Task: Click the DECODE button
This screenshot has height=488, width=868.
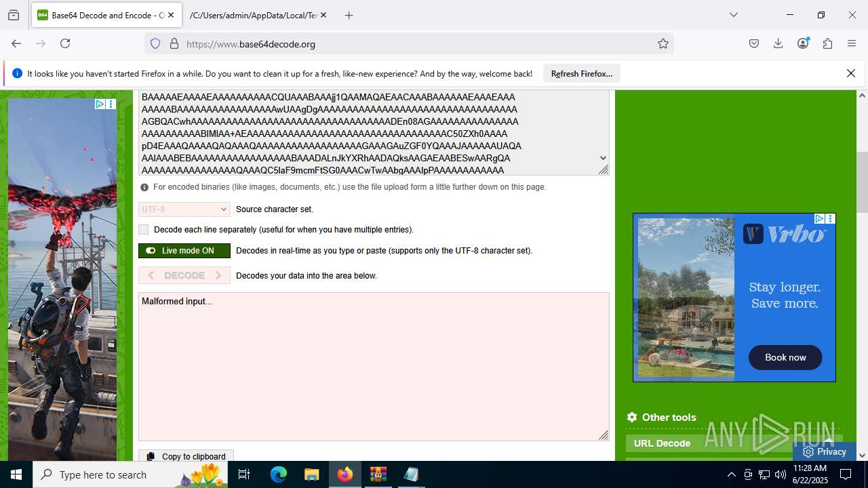Action: click(x=184, y=276)
